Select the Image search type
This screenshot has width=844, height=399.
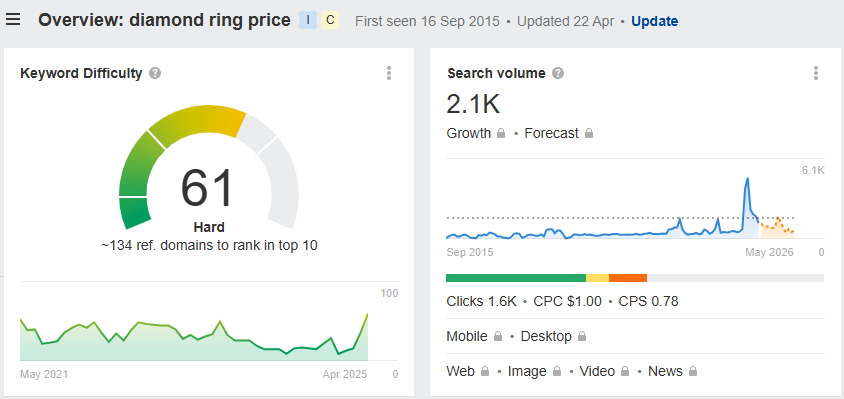[527, 371]
